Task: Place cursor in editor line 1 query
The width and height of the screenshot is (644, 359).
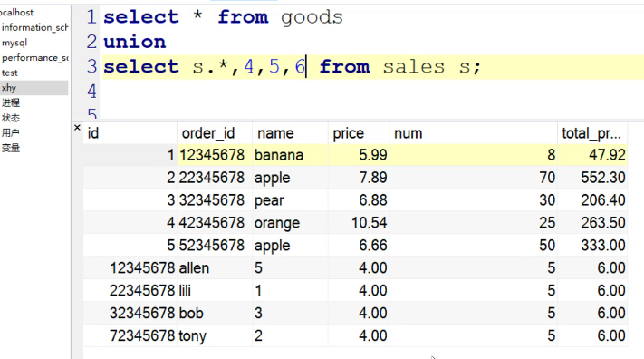Action: (x=223, y=17)
